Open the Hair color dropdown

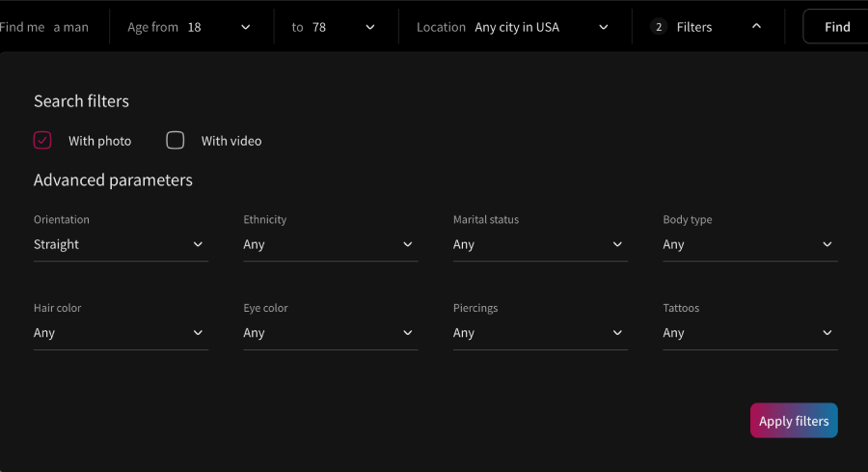click(121, 333)
